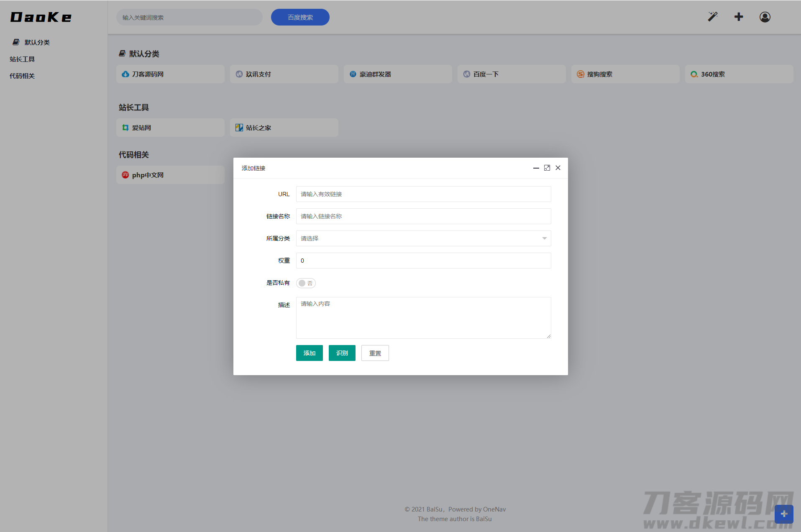Click the DaoKe logo

41,17
